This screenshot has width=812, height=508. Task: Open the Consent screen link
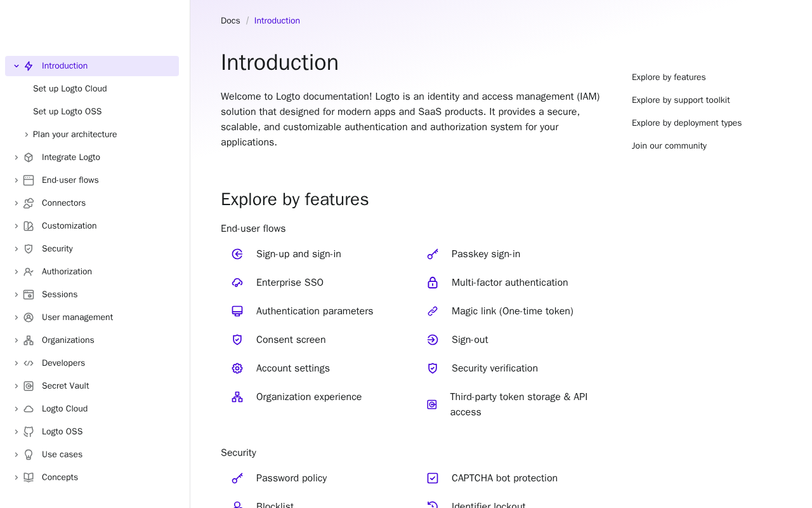291,340
